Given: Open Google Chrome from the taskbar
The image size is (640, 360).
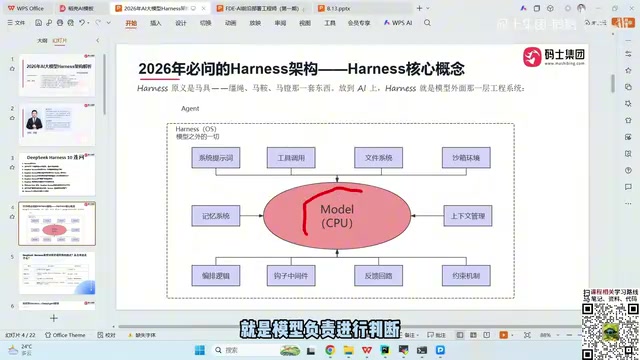Looking at the screenshot, I should point(330,350).
